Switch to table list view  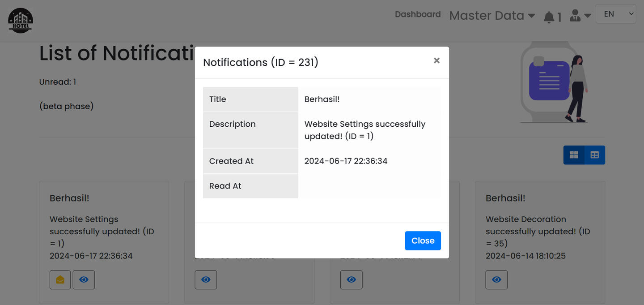click(594, 155)
